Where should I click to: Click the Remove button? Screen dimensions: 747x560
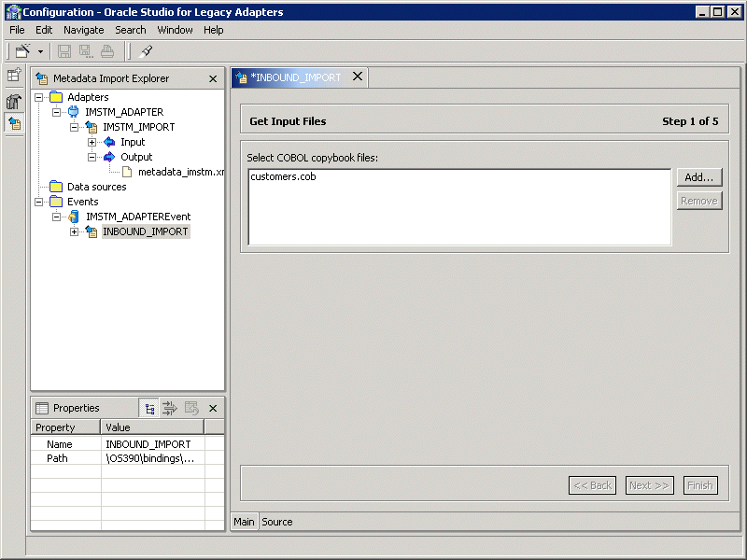(699, 201)
